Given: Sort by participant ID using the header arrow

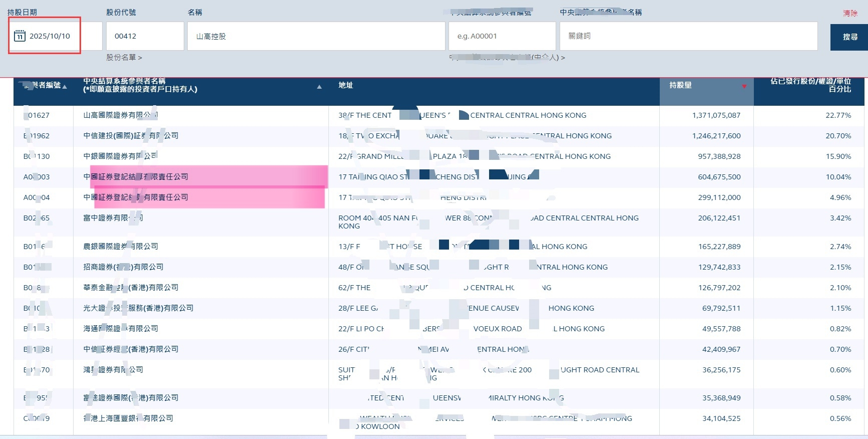Looking at the screenshot, I should 65,87.
